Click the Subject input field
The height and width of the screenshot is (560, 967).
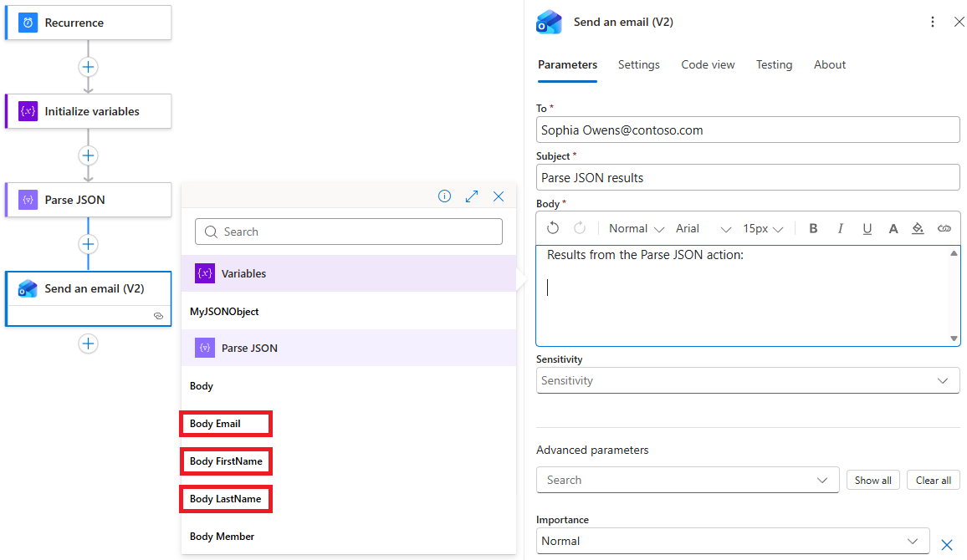(748, 177)
